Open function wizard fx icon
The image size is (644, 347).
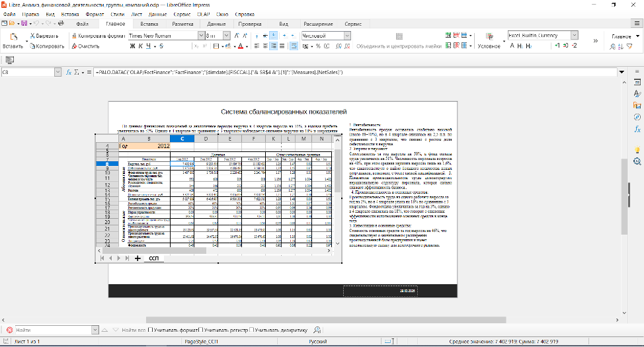[69, 72]
